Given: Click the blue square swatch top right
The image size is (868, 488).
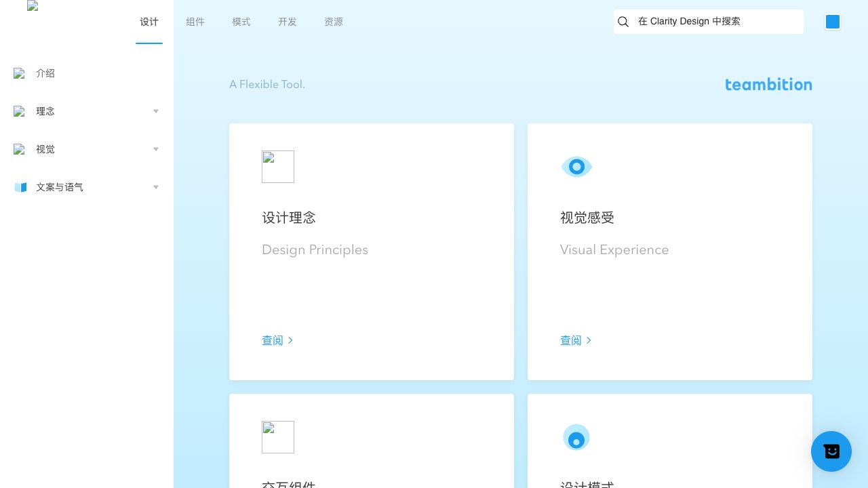Looking at the screenshot, I should pyautogui.click(x=833, y=22).
